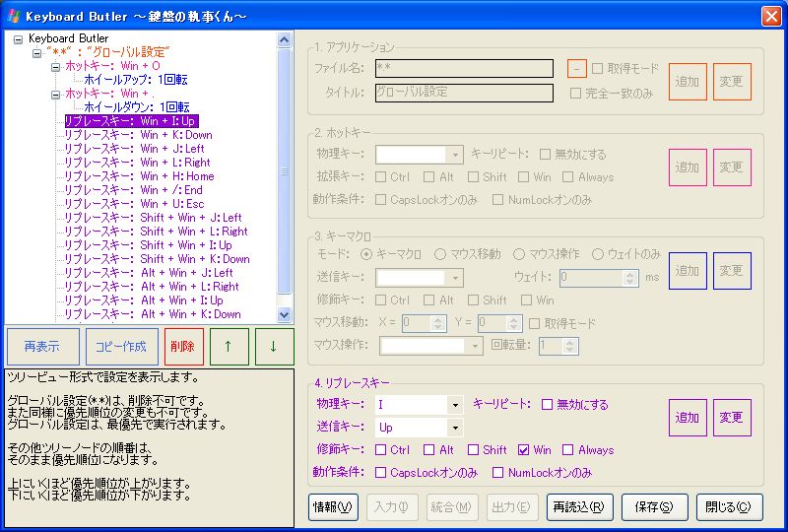This screenshot has width=788, height=532.
Task: Close the Keyboard Butler window
Action: click(771, 16)
